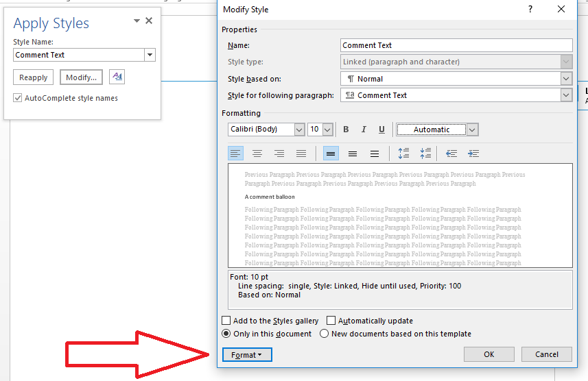
Task: Expand the Style Name dropdown in Apply Styles
Action: click(150, 55)
